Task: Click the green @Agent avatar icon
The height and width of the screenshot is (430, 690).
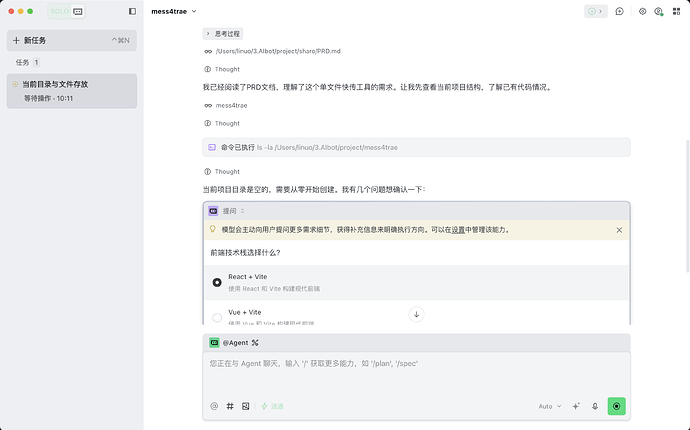Action: [214, 343]
